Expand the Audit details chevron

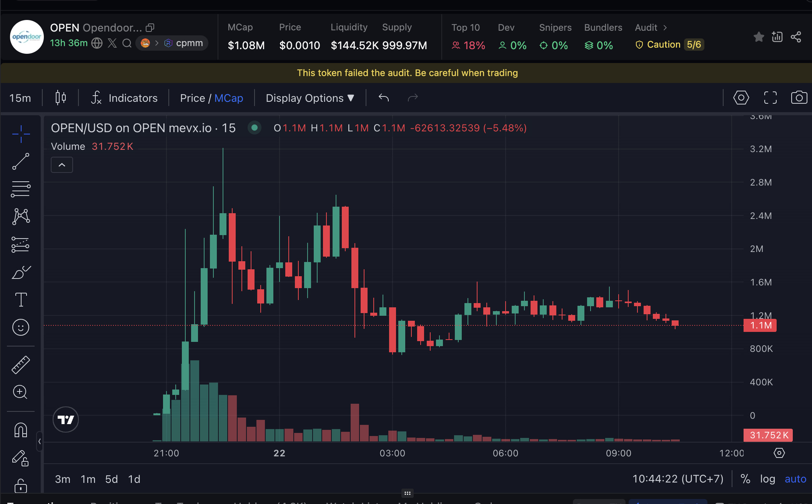click(x=665, y=28)
